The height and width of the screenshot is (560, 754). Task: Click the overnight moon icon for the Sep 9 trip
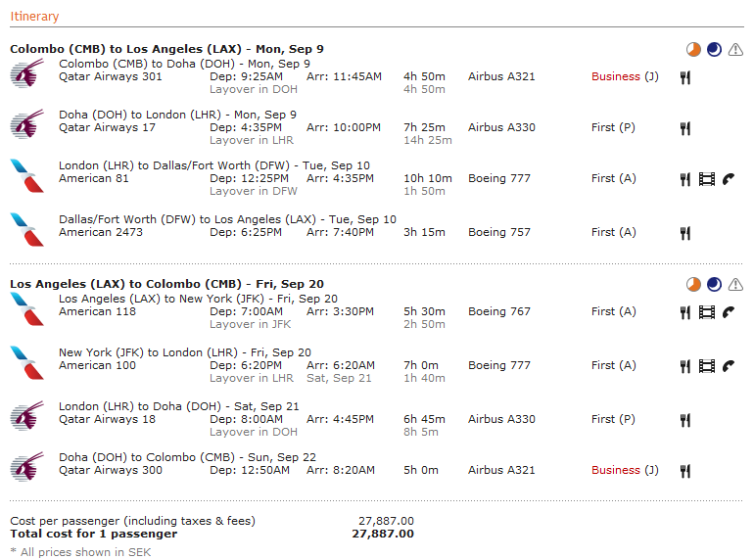click(714, 49)
